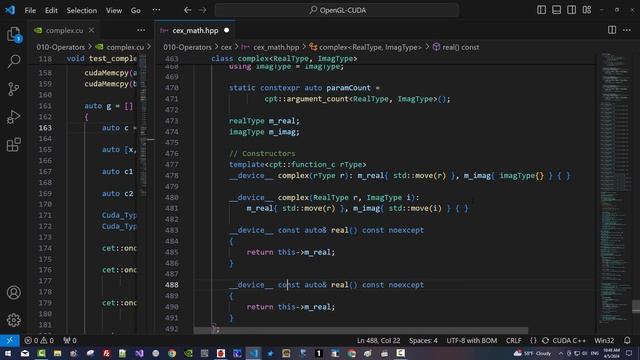Click the curly braces icon in status bar
Viewport: 640px width, 360px height.
(x=533, y=340)
